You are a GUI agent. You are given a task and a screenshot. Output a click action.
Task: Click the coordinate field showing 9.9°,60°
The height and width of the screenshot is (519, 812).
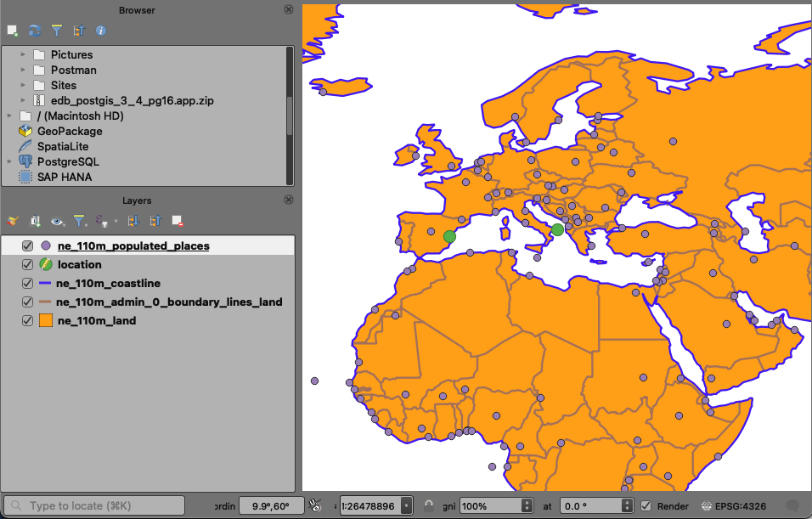click(x=270, y=505)
